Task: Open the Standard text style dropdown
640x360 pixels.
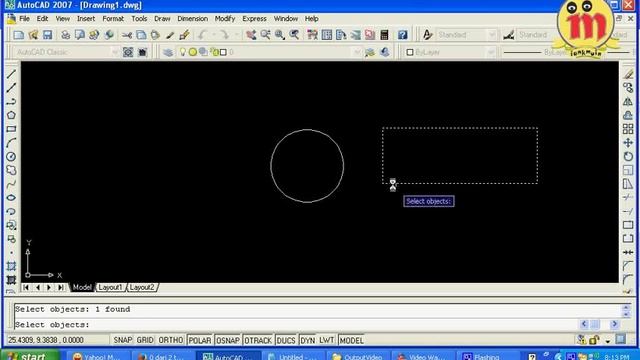Action: (x=492, y=35)
